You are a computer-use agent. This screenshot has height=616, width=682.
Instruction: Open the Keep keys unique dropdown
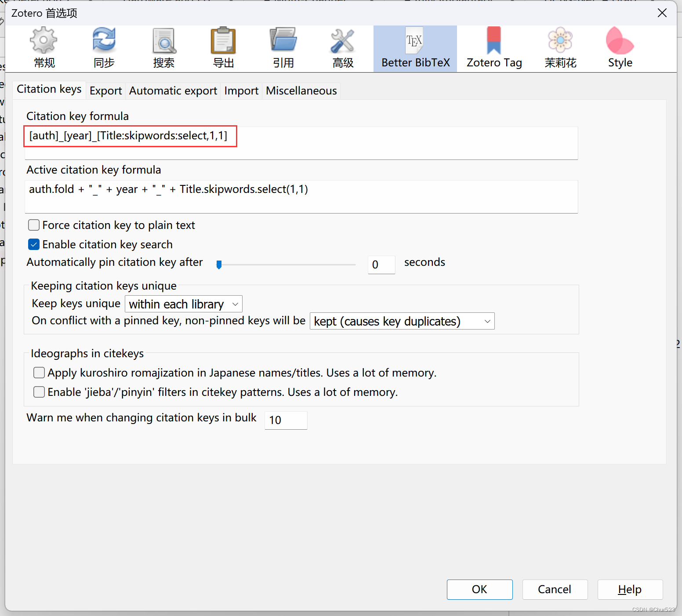[x=184, y=304]
